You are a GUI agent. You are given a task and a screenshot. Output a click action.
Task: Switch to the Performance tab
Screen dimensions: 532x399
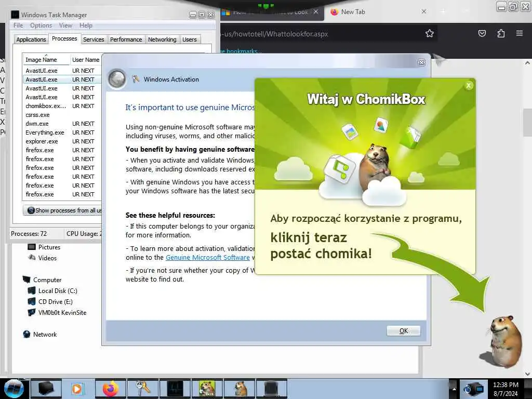coord(126,39)
